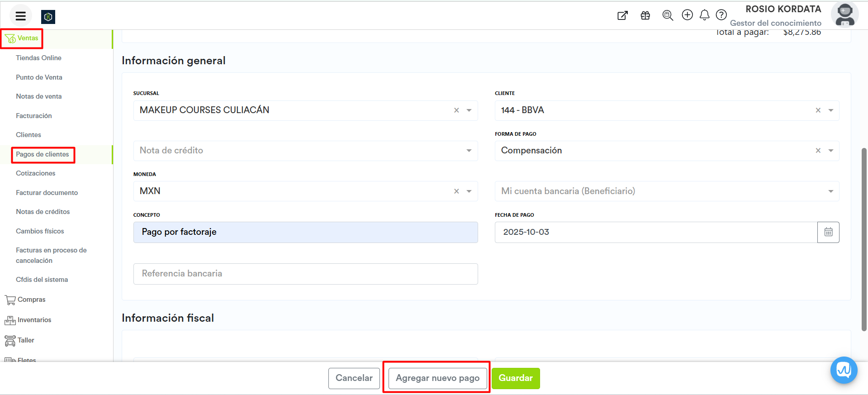Click the green Guardar button
This screenshot has height=395, width=868.
point(515,378)
